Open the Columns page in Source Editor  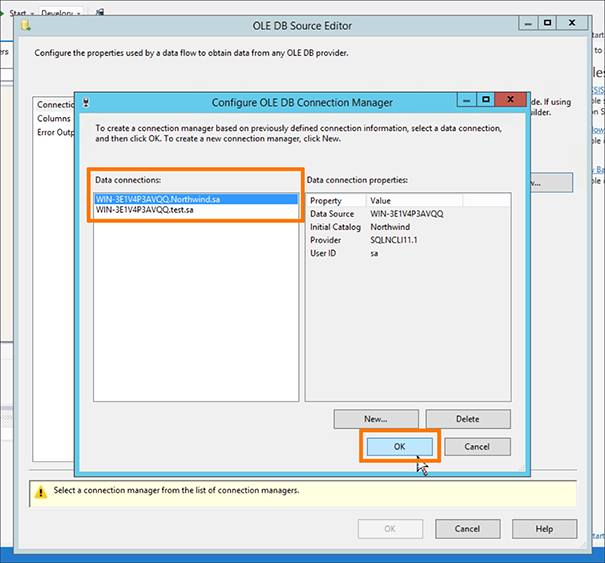point(54,118)
